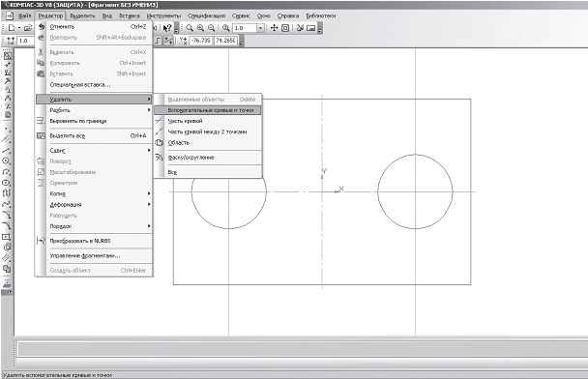
Task: Select Все in the delete submenu
Action: [208, 172]
